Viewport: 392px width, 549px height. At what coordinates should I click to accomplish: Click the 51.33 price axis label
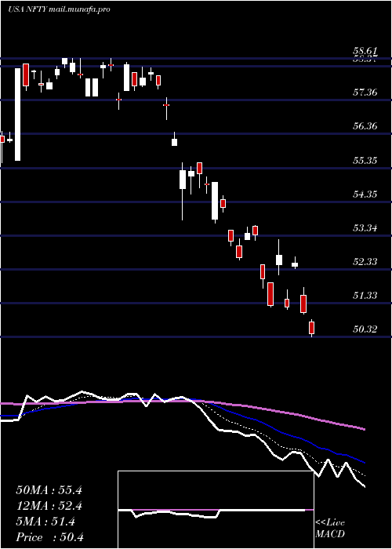coord(365,296)
